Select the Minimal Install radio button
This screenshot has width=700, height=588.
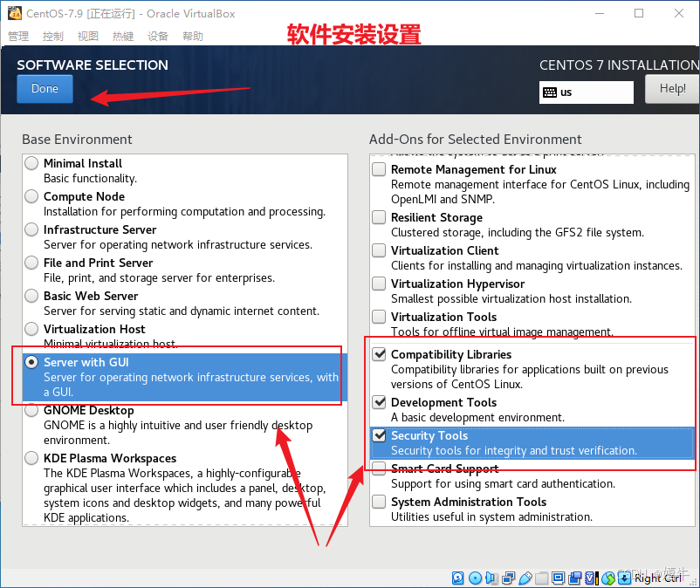31,163
